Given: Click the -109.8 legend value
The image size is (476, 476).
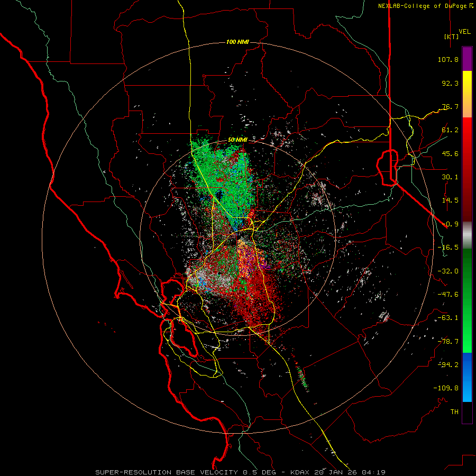Looking at the screenshot, I should tap(446, 388).
